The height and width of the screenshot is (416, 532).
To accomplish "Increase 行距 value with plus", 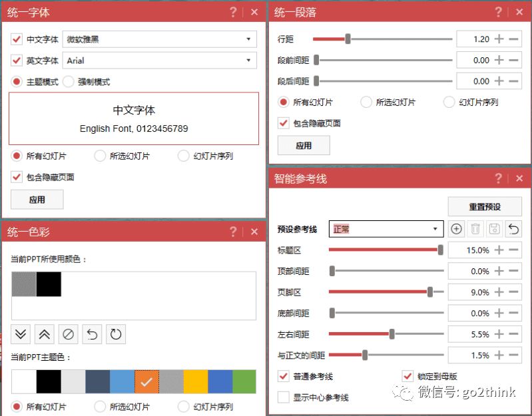I will tap(499, 39).
